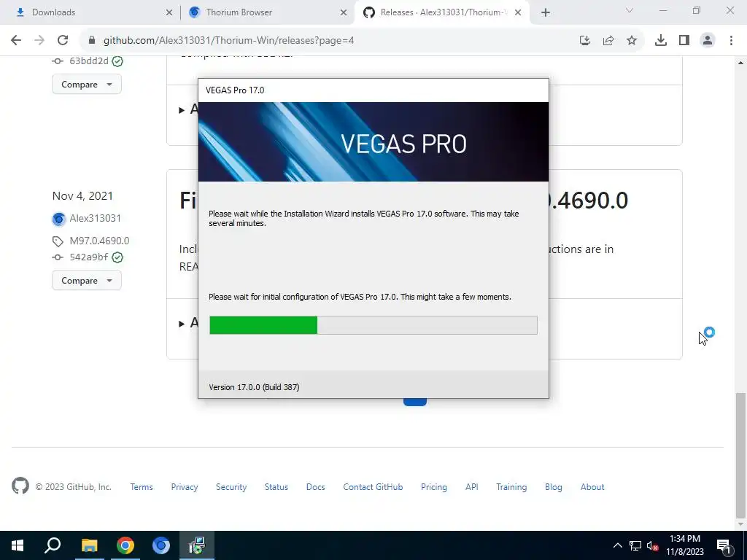This screenshot has width=747, height=560.
Task: Open commit 63bdd2d link
Action: (x=89, y=61)
